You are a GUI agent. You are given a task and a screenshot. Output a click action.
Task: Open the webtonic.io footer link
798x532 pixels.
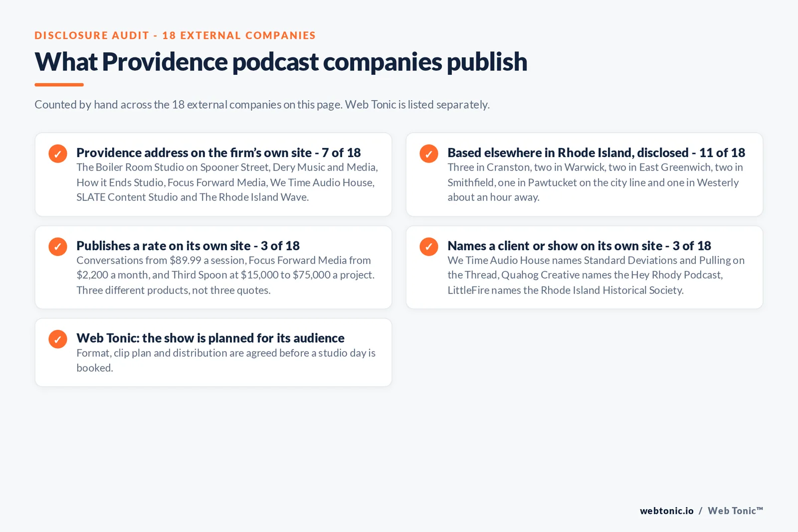click(667, 511)
